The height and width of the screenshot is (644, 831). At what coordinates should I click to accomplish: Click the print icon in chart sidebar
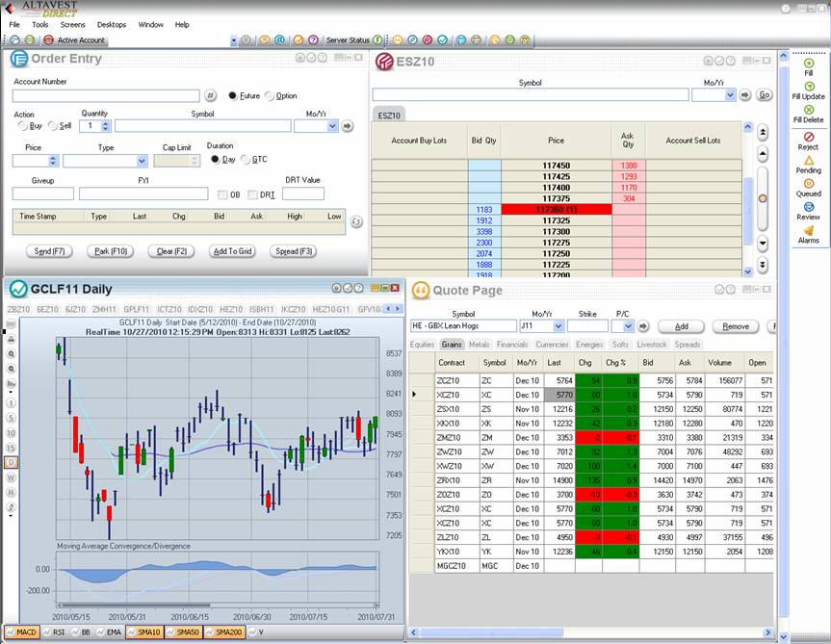click(11, 339)
